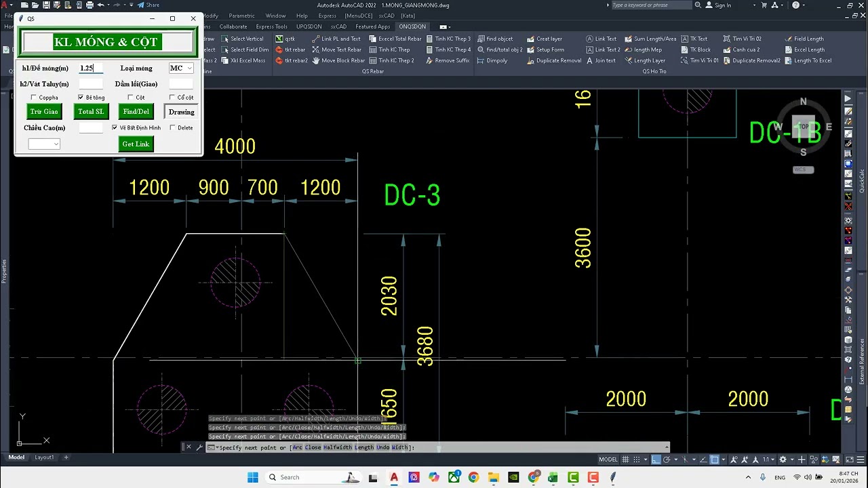Click the Dimpoly tool
The image size is (868, 488).
pyautogui.click(x=492, y=60)
